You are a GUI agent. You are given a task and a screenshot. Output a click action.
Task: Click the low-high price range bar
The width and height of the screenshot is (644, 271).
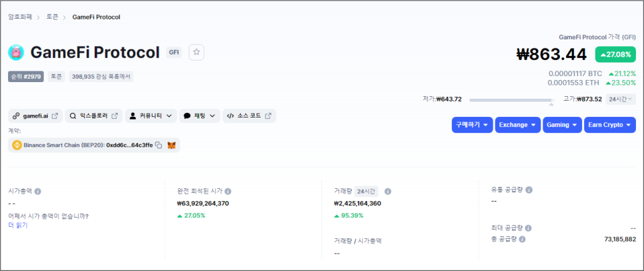(511, 100)
